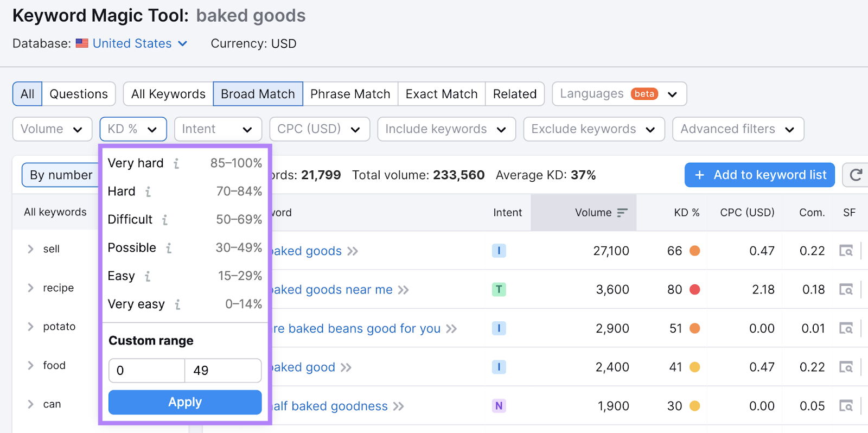Click double-arrow icon beside baked goods keyword
This screenshot has height=433, width=868.
click(353, 251)
